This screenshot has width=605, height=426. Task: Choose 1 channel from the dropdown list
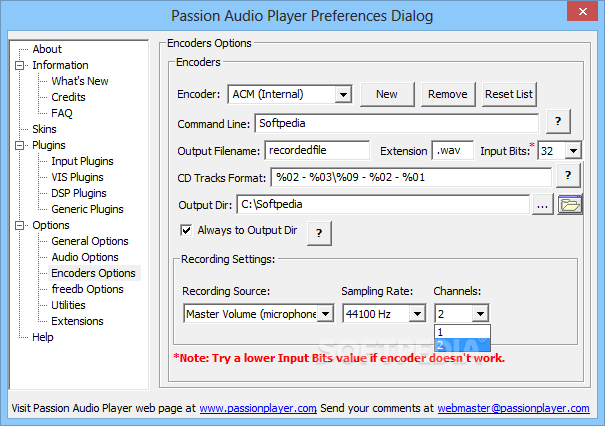pyautogui.click(x=462, y=332)
